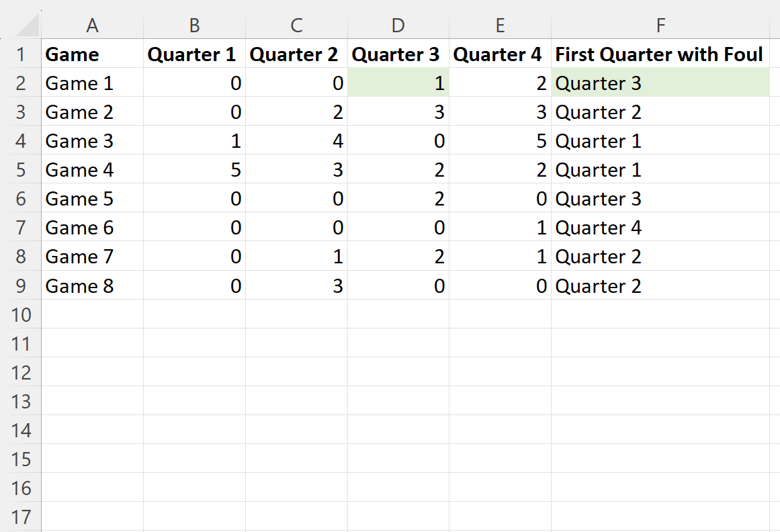This screenshot has height=532, width=780.
Task: Select the 'Game 8' cell
Action: pos(92,286)
